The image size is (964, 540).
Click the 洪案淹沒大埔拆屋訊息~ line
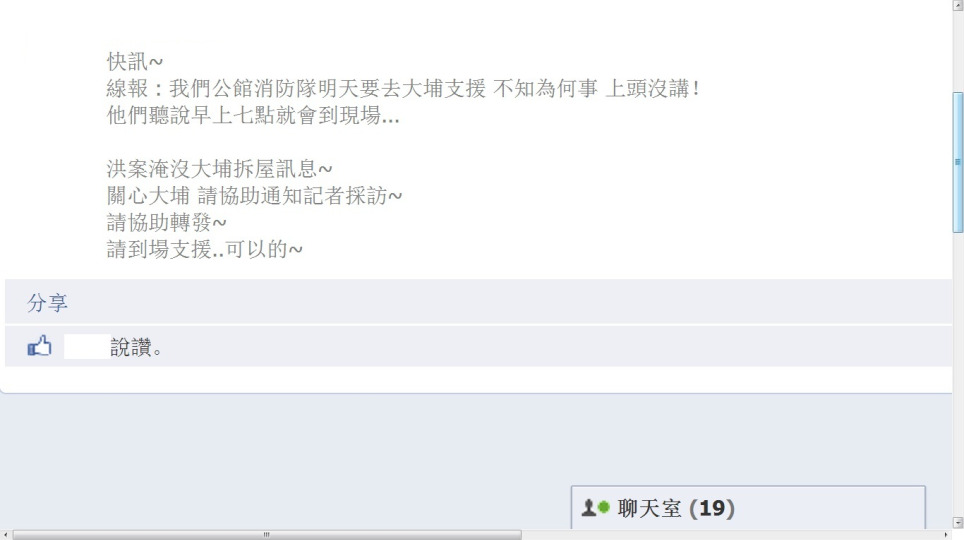(x=219, y=169)
